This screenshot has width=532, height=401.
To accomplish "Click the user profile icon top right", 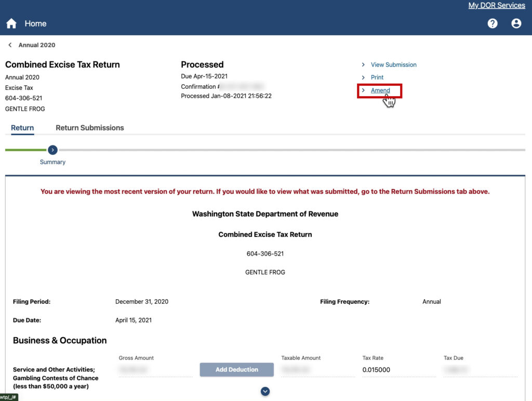I will click(516, 23).
